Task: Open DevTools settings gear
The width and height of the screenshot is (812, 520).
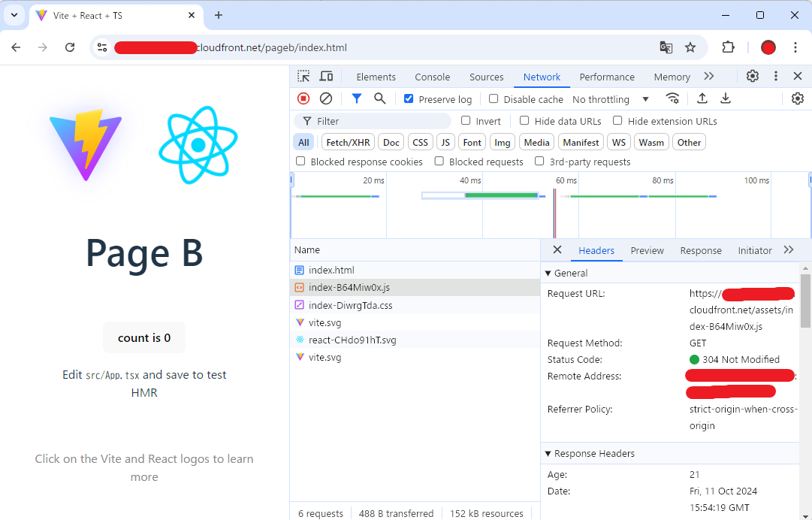Action: click(x=753, y=76)
